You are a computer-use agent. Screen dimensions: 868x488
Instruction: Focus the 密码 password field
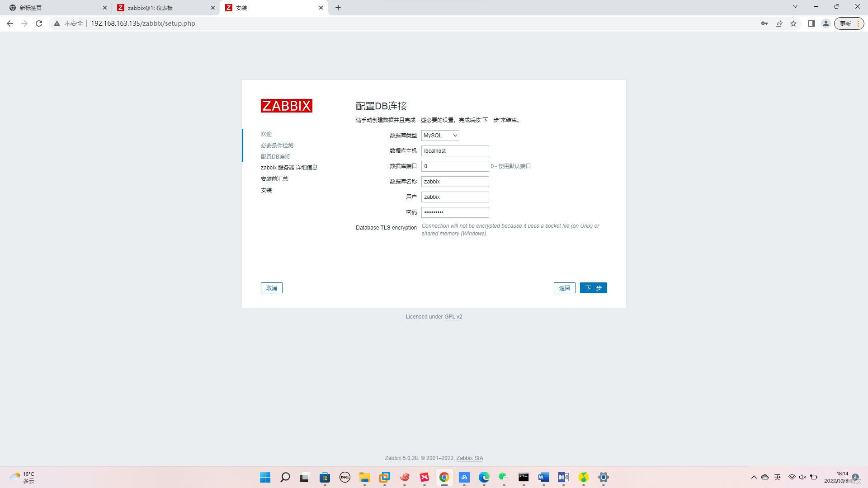point(455,212)
